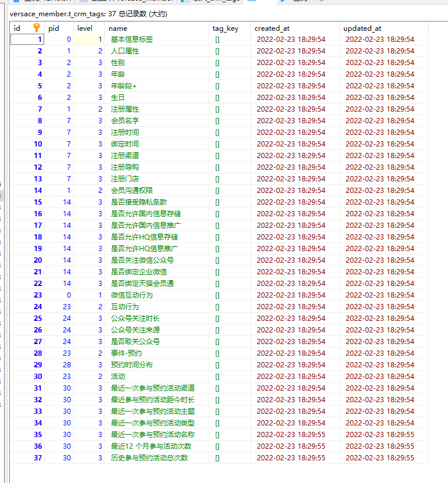The height and width of the screenshot is (483, 448).
Task: Sort by the level column header
Action: (89, 28)
